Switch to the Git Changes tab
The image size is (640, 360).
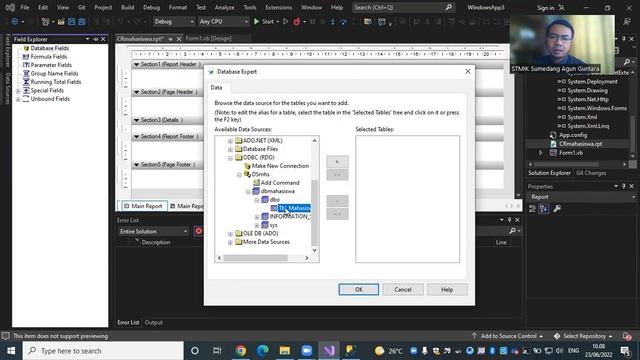pos(591,173)
